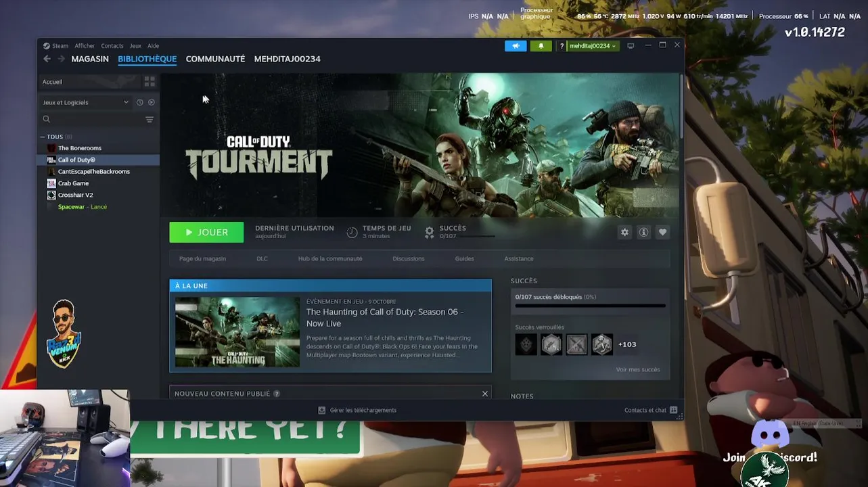868x487 pixels.
Task: Click the back navigation arrow in Steam
Action: (x=47, y=59)
